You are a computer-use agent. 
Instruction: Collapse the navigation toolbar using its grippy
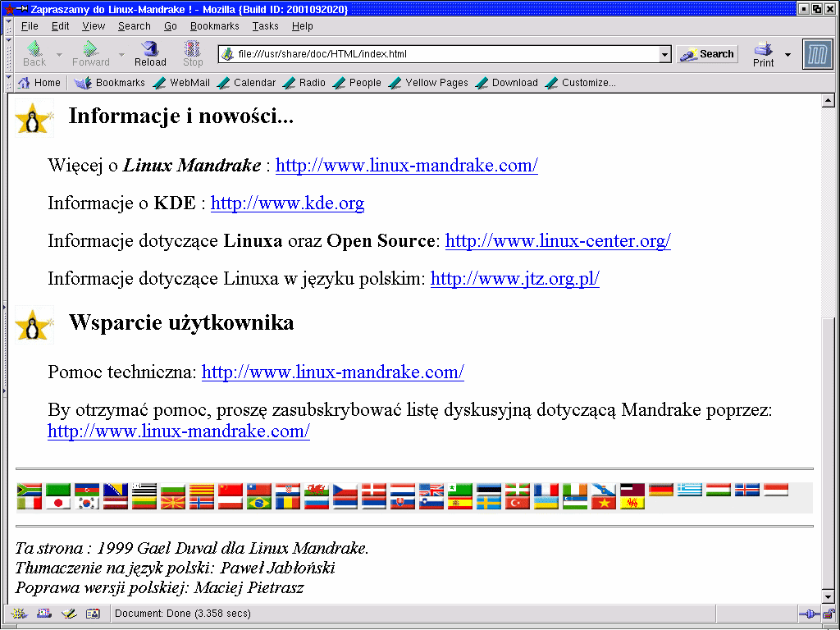(x=8, y=54)
